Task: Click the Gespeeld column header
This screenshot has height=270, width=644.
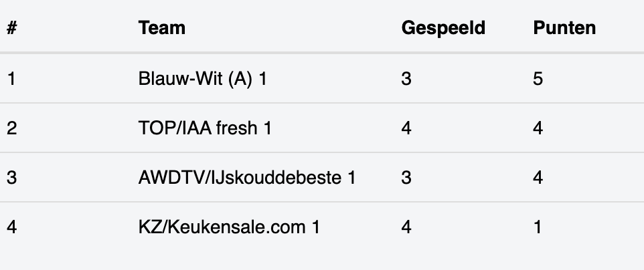Action: pos(443,28)
